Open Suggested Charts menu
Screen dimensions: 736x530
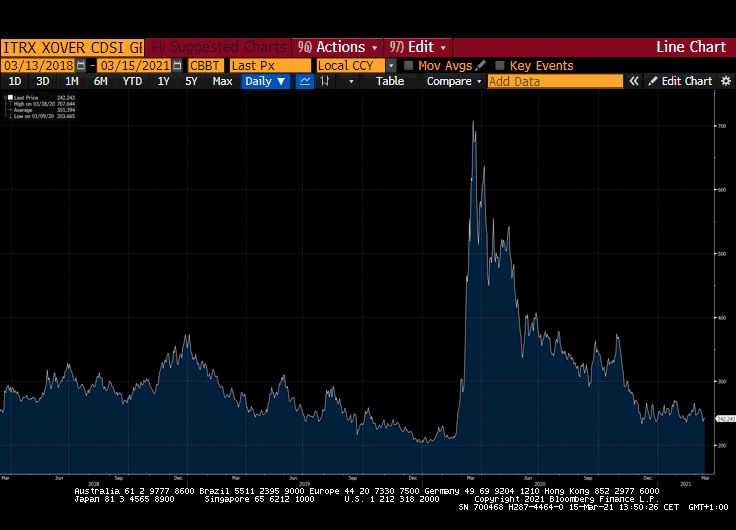(x=218, y=47)
